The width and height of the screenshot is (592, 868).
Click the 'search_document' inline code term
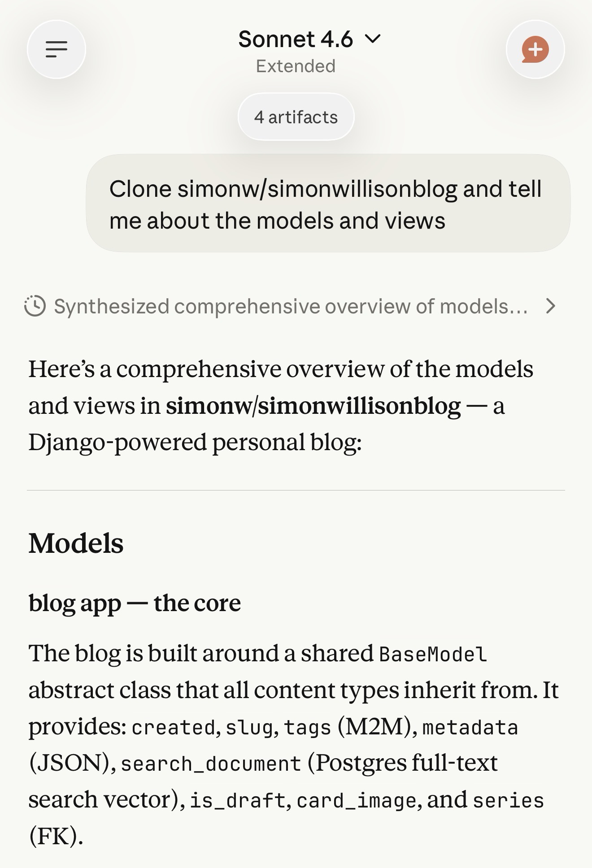pyautogui.click(x=211, y=764)
